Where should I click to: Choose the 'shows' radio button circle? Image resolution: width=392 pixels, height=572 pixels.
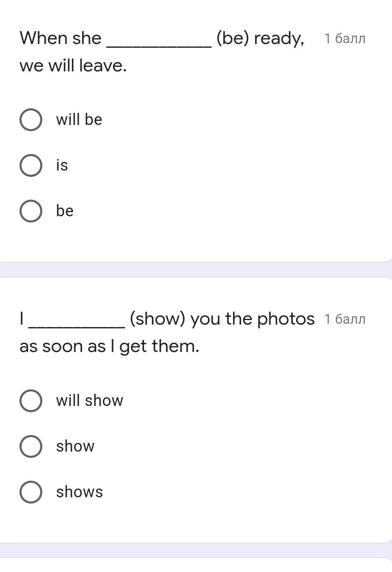pyautogui.click(x=31, y=492)
